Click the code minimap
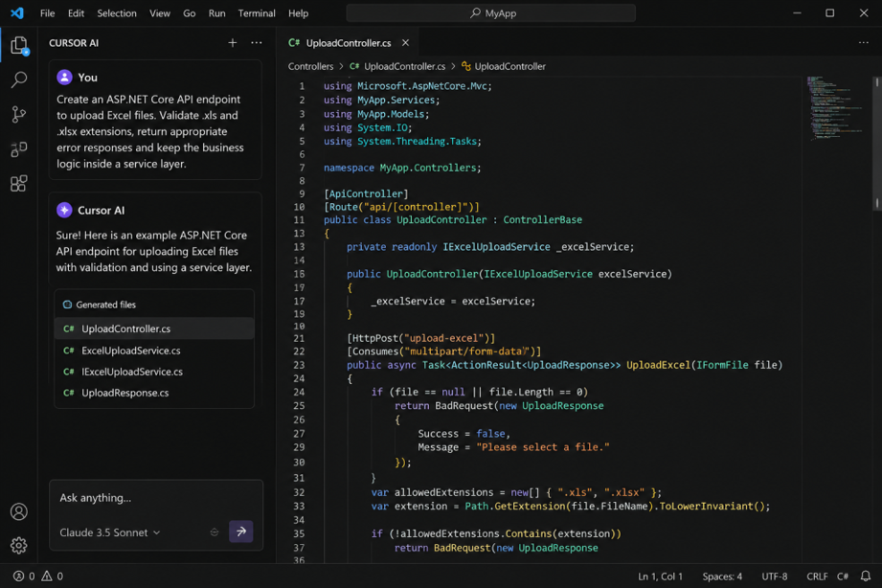Screen dimensions: 882x588 click(x=835, y=108)
